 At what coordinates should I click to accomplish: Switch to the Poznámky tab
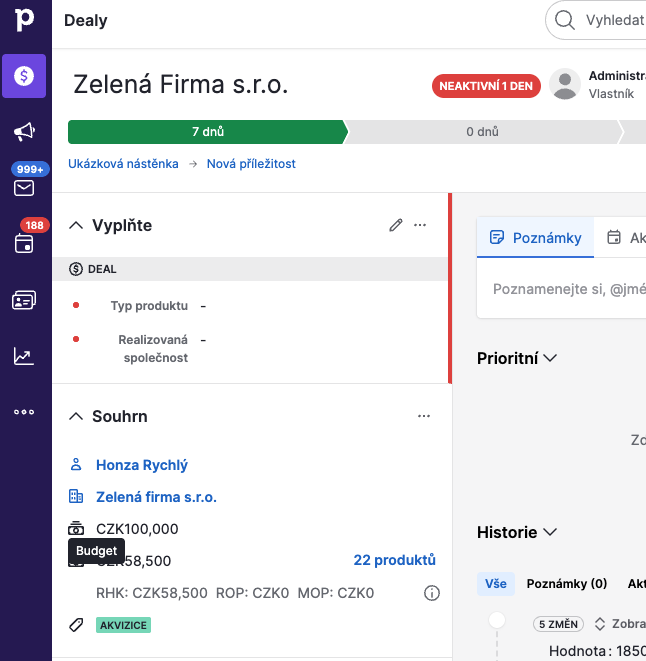535,238
